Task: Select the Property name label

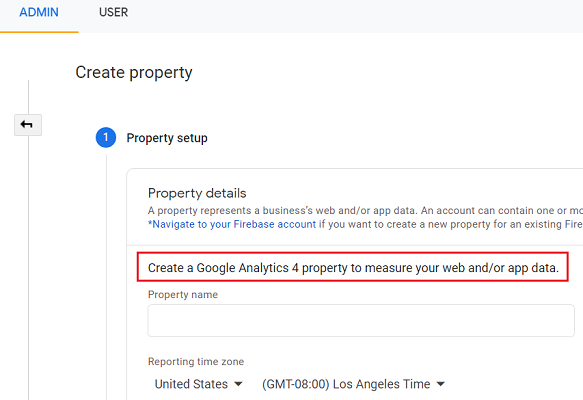Action: click(183, 294)
